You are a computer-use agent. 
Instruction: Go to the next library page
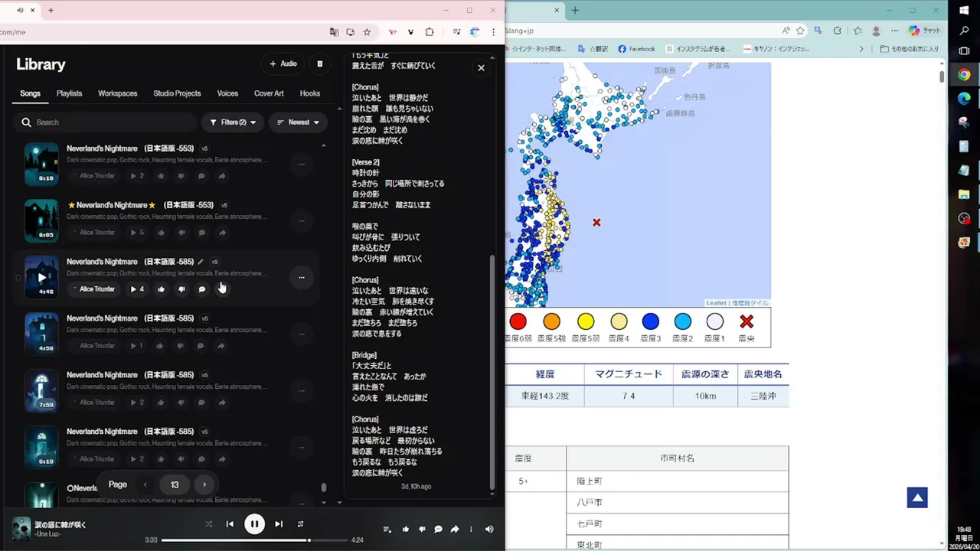click(x=204, y=484)
